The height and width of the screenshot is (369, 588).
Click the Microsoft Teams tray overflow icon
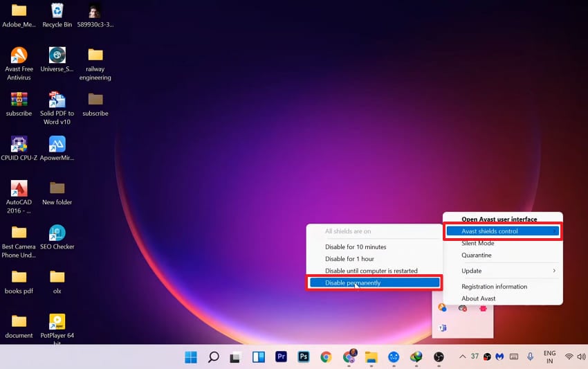click(x=443, y=327)
